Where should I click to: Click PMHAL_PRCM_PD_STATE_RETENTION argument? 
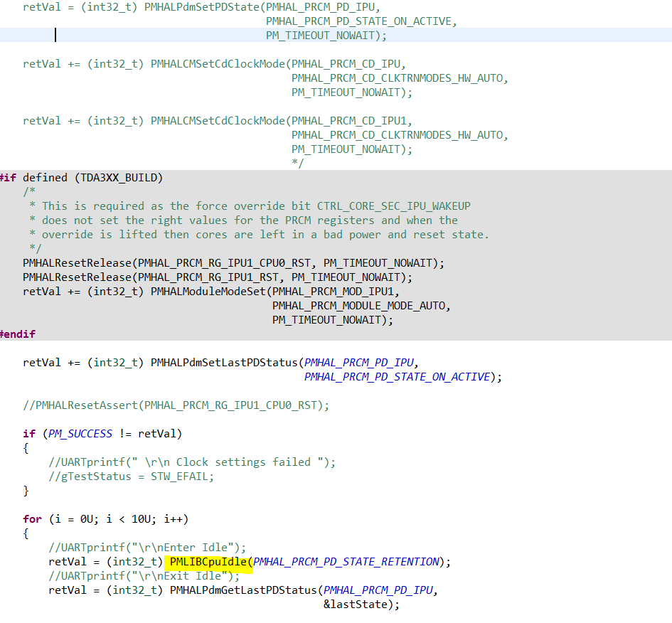(x=346, y=562)
